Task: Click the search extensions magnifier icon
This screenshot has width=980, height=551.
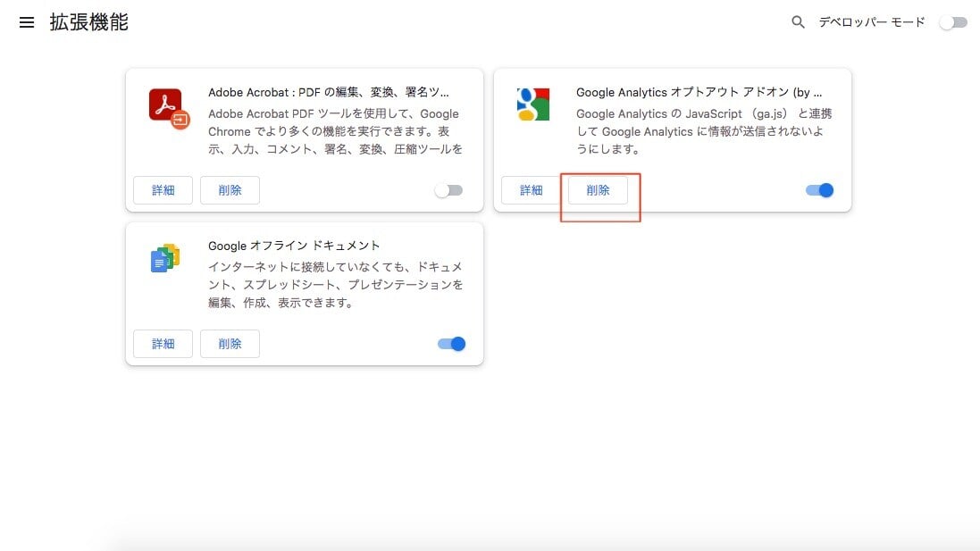Action: (x=798, y=22)
